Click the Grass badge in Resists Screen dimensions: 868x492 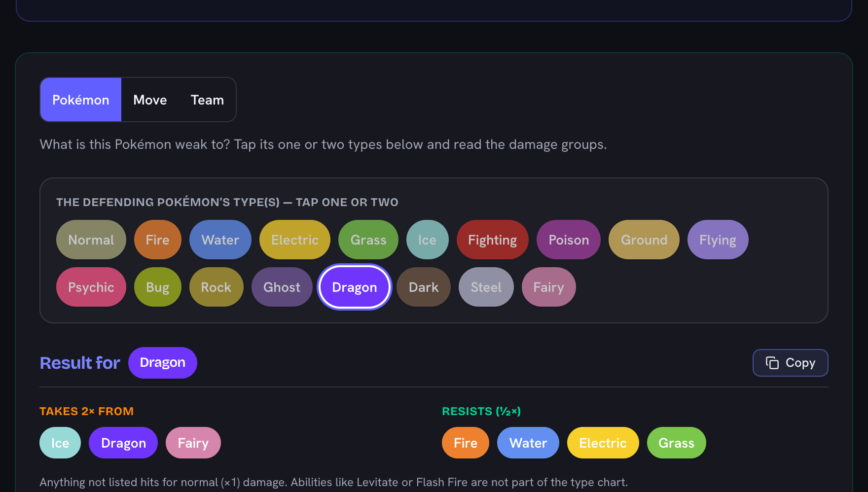point(677,443)
